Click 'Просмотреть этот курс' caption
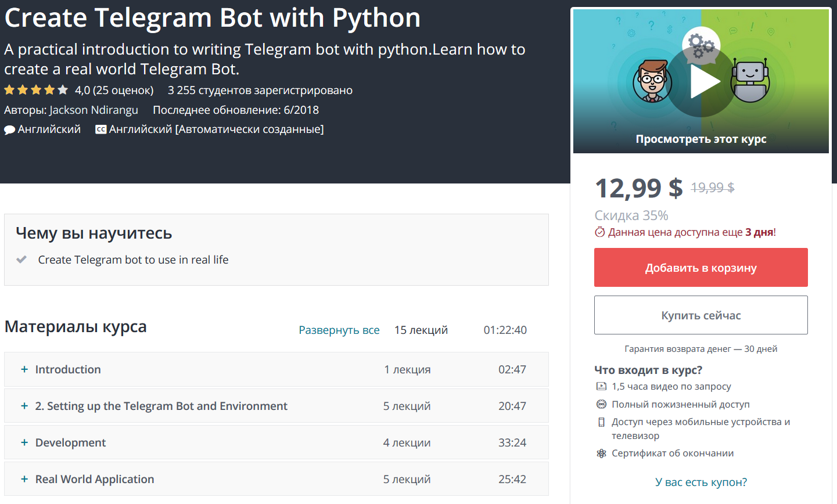Viewport: 837px width, 504px height. pyautogui.click(x=701, y=139)
